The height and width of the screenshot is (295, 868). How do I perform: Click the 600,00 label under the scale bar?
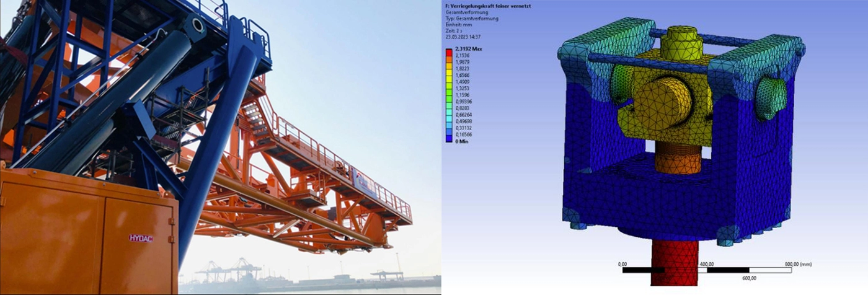(749, 278)
